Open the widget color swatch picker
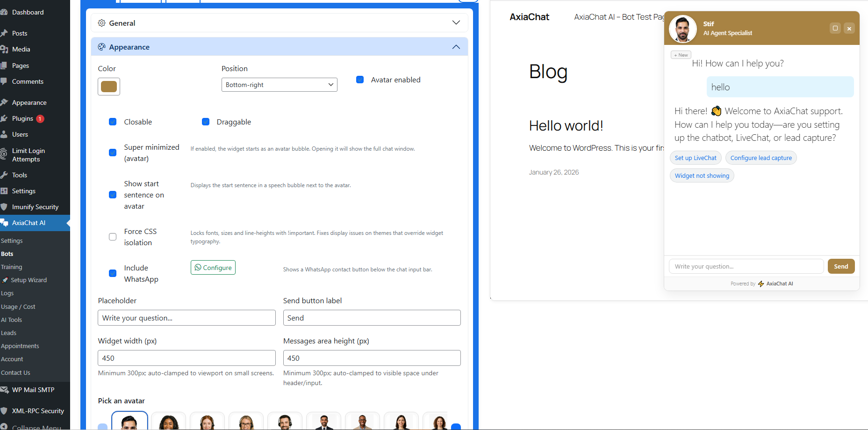The width and height of the screenshot is (868, 430). (109, 87)
